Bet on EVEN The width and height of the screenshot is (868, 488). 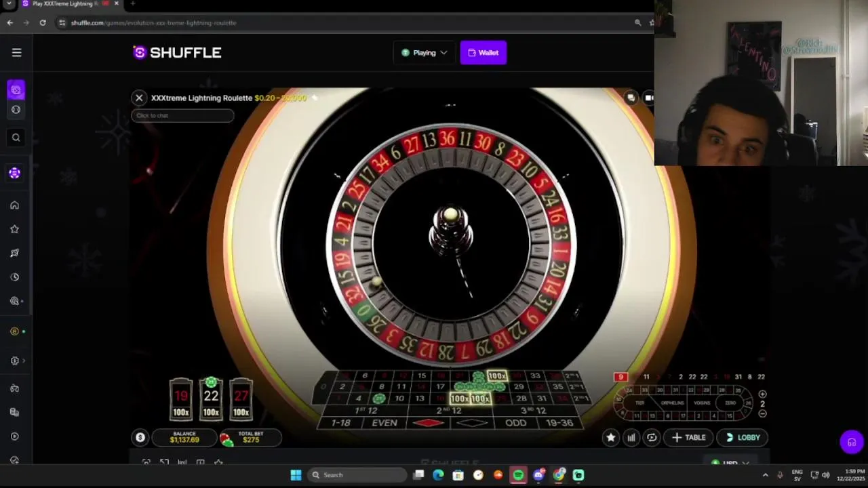pos(384,423)
